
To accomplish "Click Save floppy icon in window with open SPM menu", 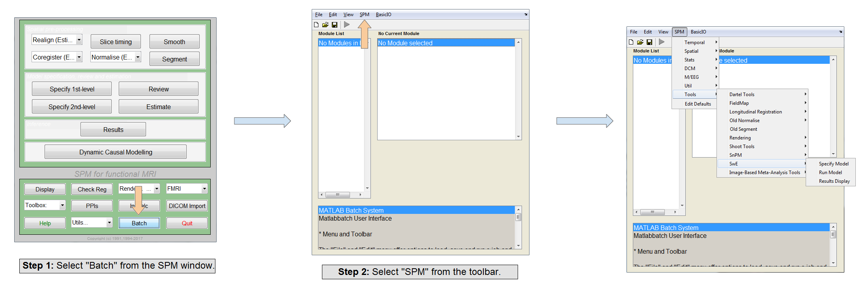I will click(x=649, y=42).
